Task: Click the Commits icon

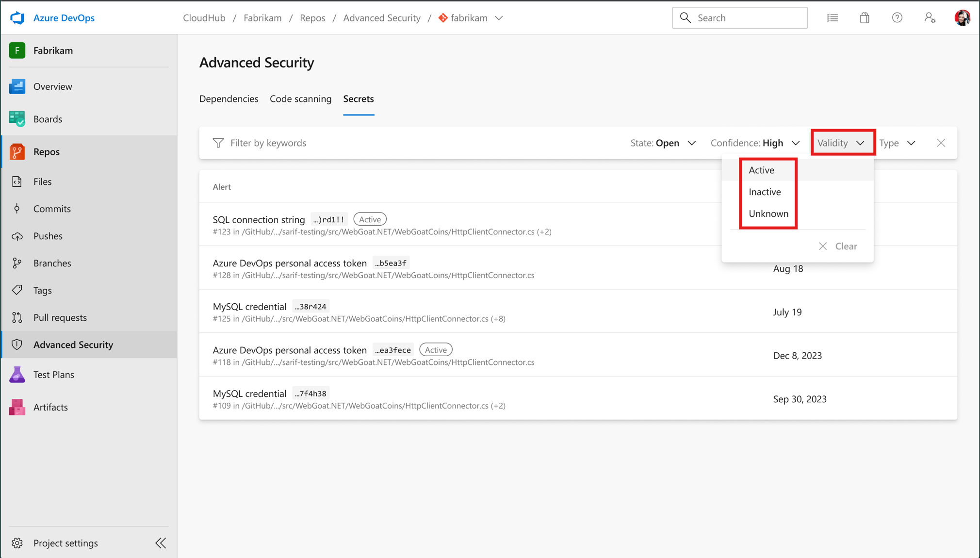Action: tap(17, 209)
